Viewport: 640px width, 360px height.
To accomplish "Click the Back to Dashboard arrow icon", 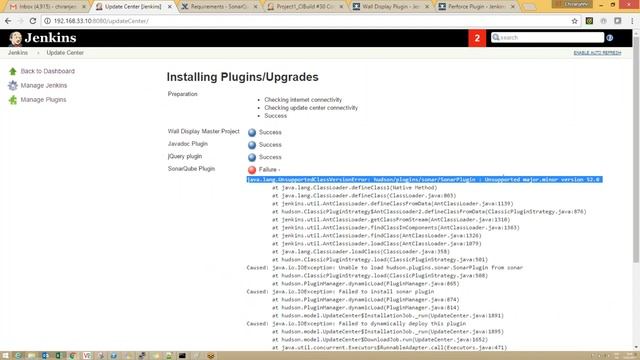I will [13, 71].
